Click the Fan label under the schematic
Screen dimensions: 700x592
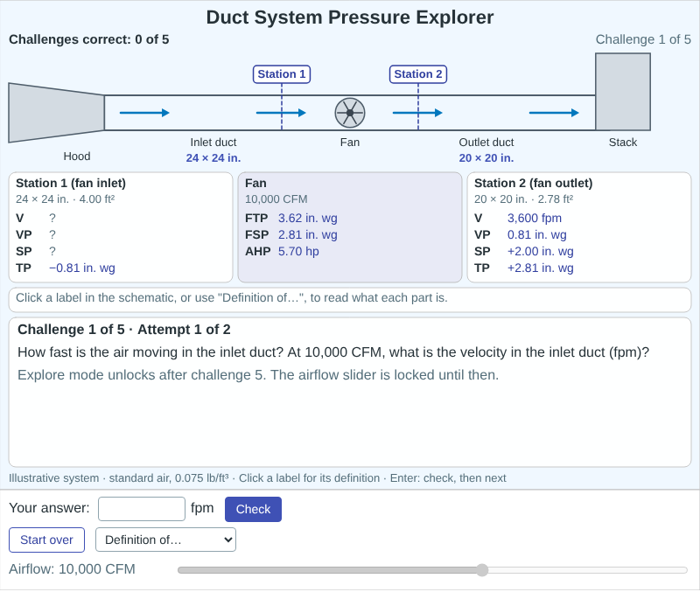pyautogui.click(x=350, y=143)
